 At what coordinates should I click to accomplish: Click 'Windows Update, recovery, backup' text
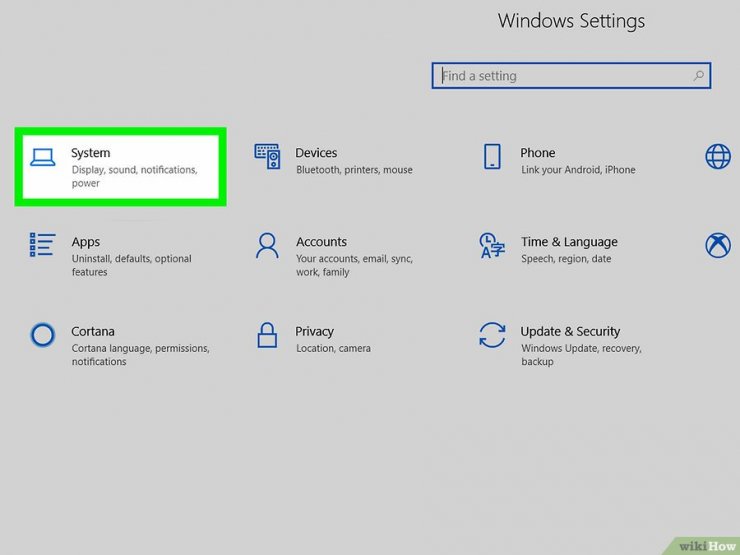581,355
